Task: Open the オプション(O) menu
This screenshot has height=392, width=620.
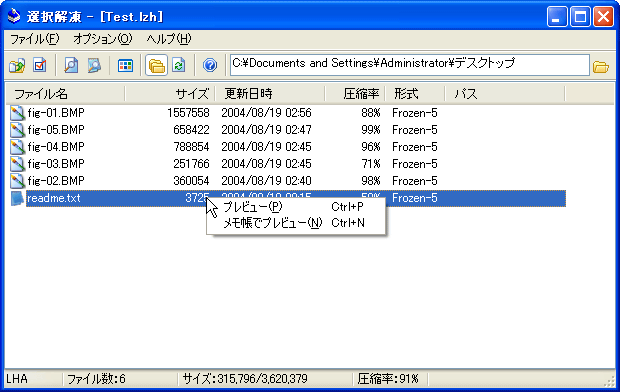Action: (102, 39)
